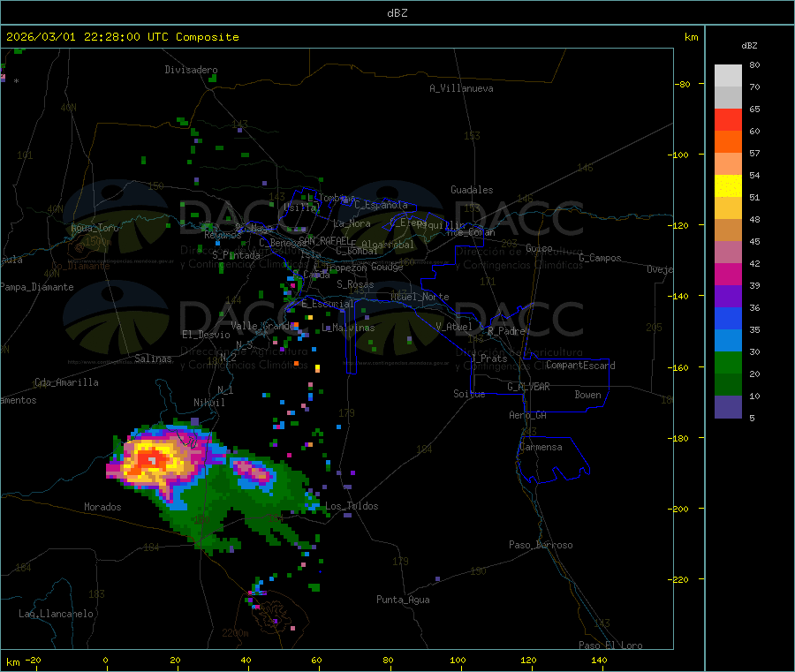Click the Valle_Grande label

click(x=262, y=325)
